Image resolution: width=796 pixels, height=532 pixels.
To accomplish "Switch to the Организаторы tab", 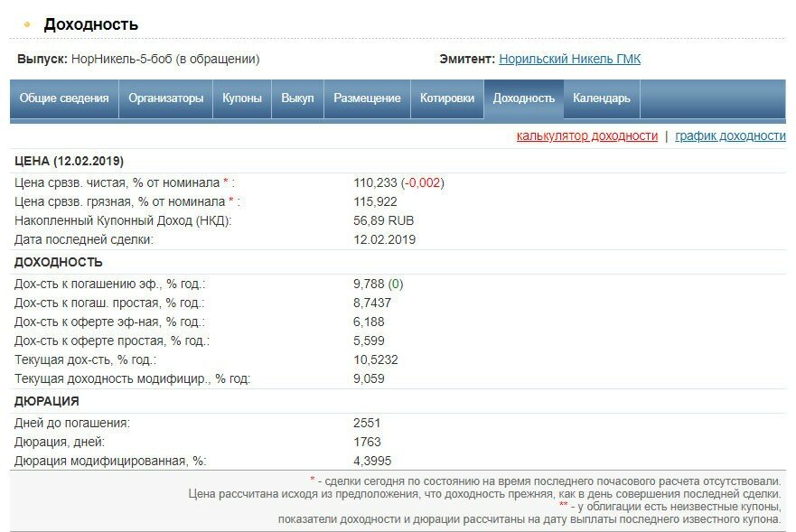I will [x=166, y=98].
